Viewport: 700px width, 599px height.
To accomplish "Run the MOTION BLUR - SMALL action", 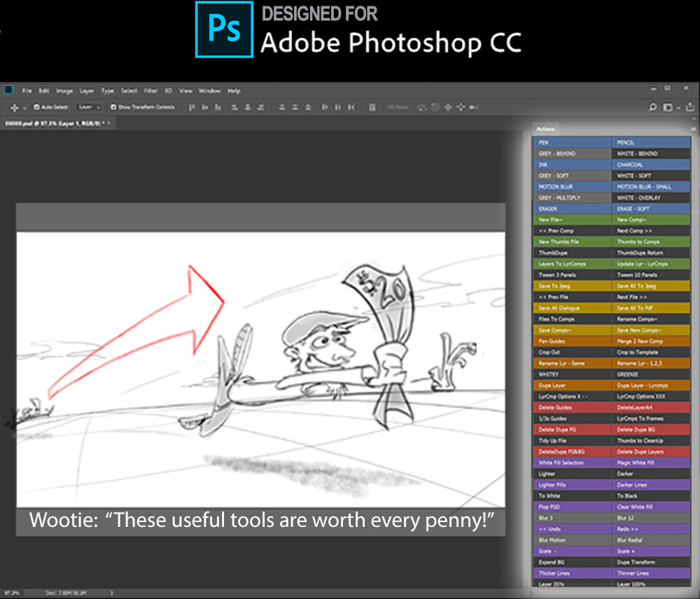I will click(651, 187).
